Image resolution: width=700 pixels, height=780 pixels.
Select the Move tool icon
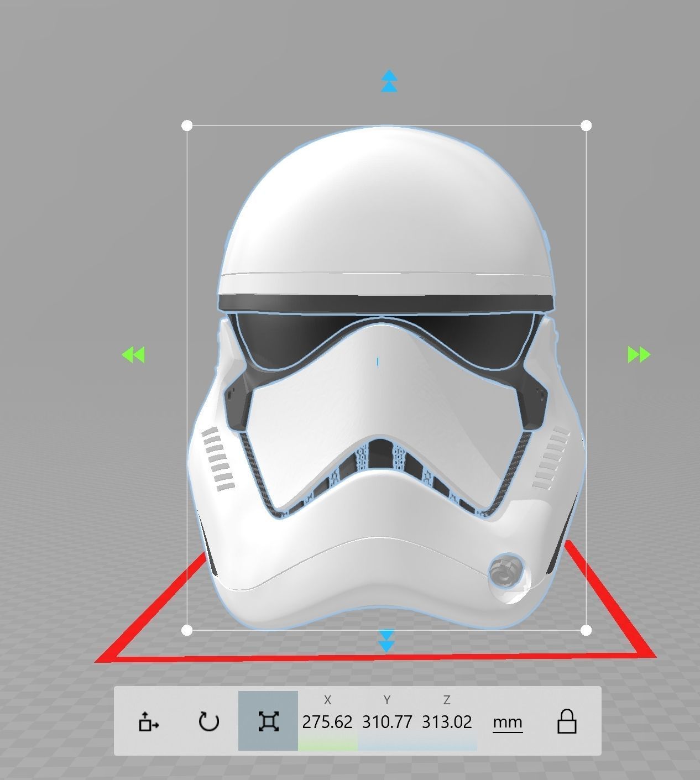pos(149,722)
